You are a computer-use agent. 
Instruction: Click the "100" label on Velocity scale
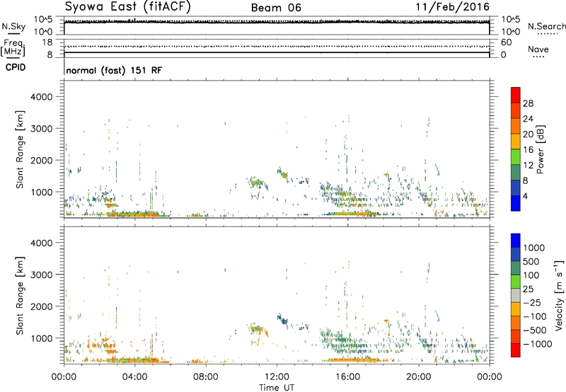click(531, 275)
